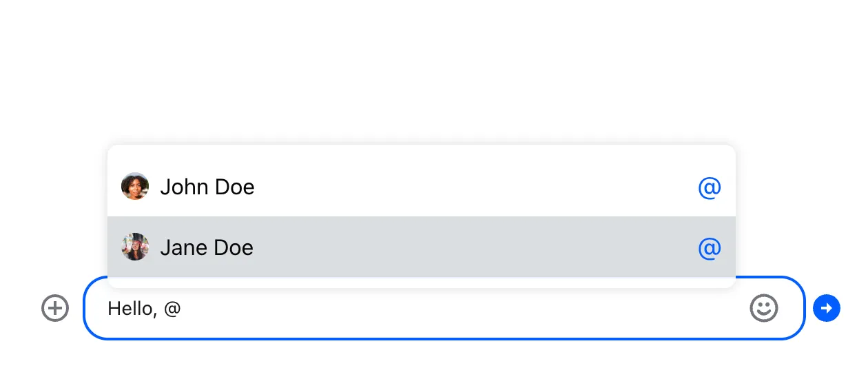Click Jane Doe's profile avatar
This screenshot has height=368, width=868.
135,247
